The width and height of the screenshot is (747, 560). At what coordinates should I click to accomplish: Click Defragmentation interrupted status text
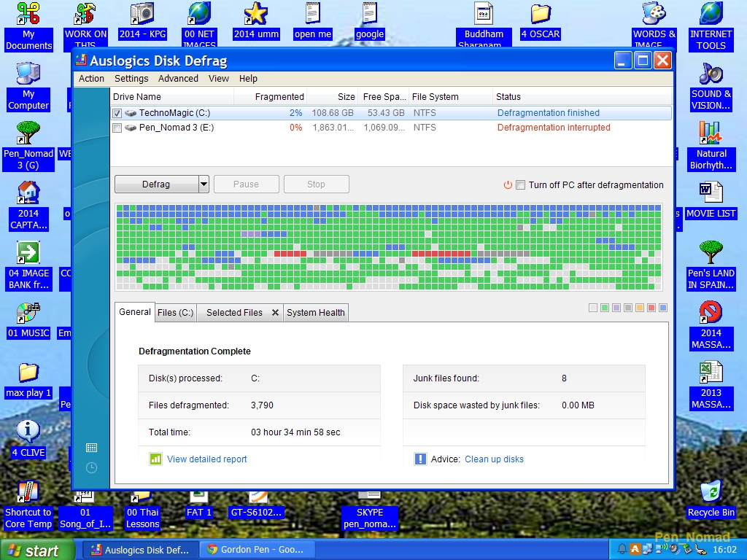(x=554, y=128)
